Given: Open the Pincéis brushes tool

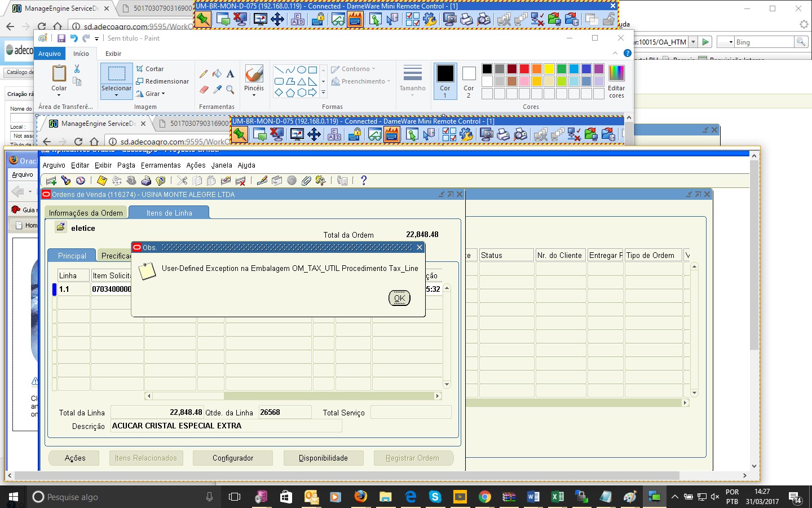Looking at the screenshot, I should click(x=254, y=81).
